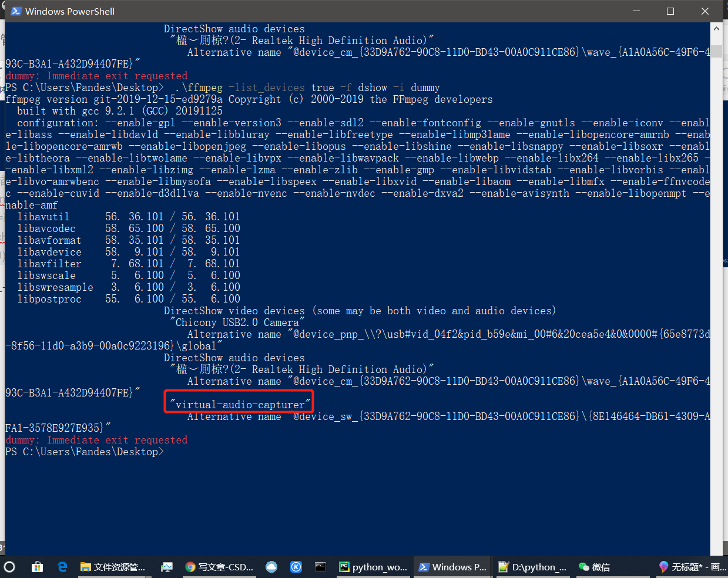Open the cloud drive app on taskbar
Screen dimensions: 728x578
[271, 567]
